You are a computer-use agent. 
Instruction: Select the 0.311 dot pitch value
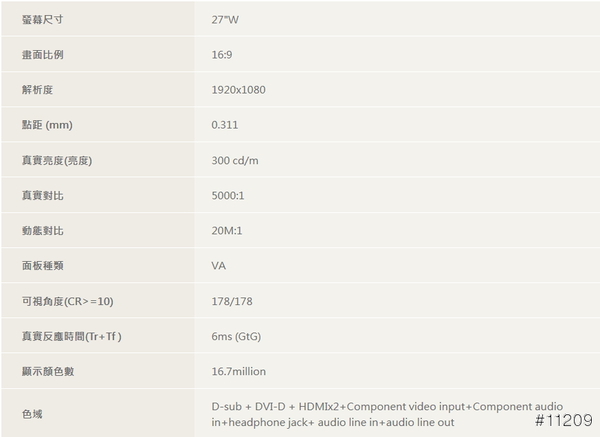[x=225, y=125]
